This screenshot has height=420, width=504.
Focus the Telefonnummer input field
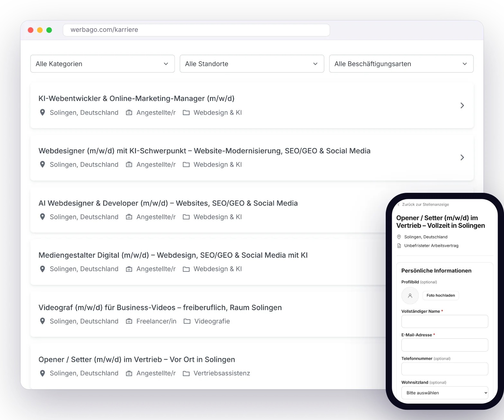445,369
